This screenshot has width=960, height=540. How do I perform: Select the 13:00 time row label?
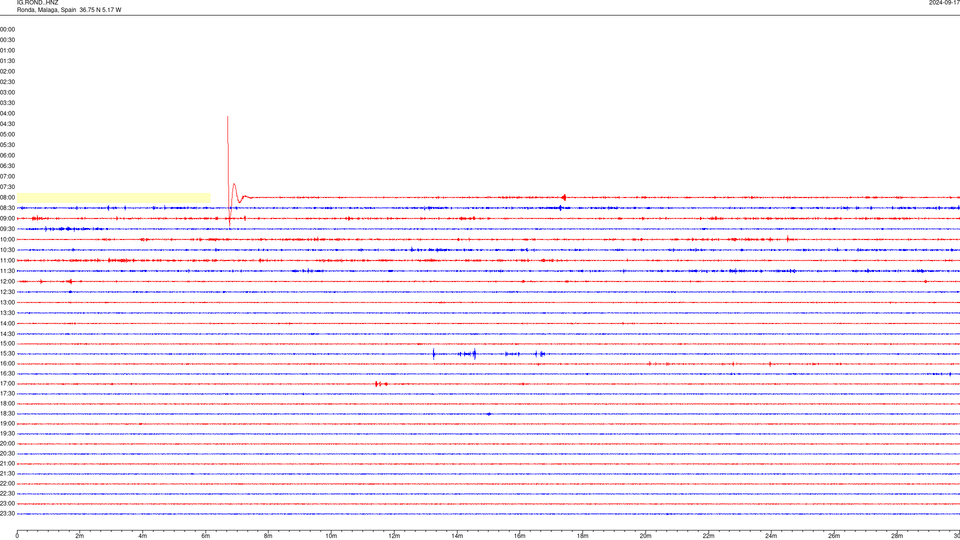point(7,302)
